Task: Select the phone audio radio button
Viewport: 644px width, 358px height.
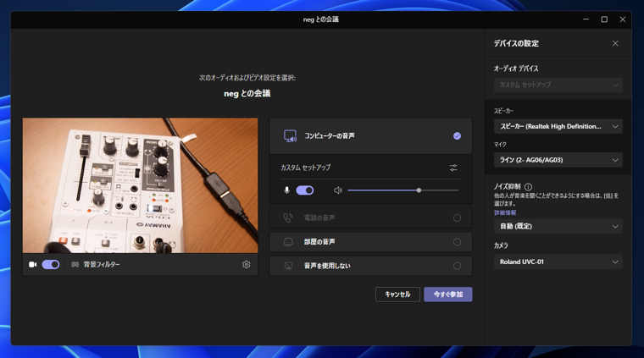Action: click(x=457, y=218)
